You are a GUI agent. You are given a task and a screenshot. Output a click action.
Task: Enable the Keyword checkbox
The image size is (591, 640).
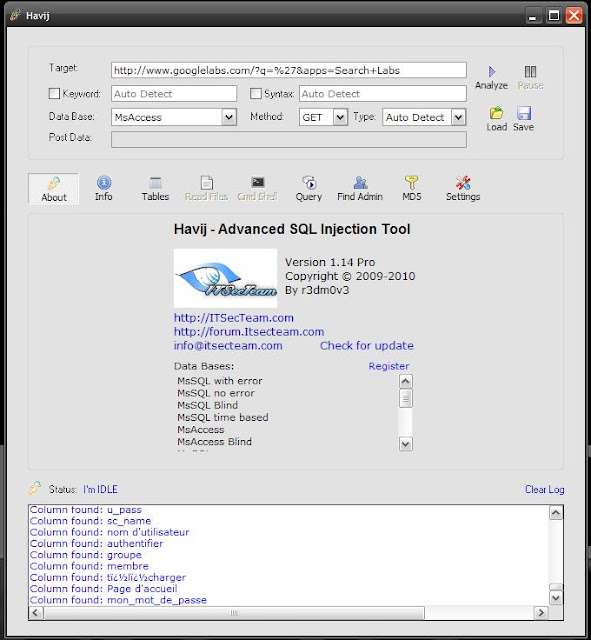54,93
